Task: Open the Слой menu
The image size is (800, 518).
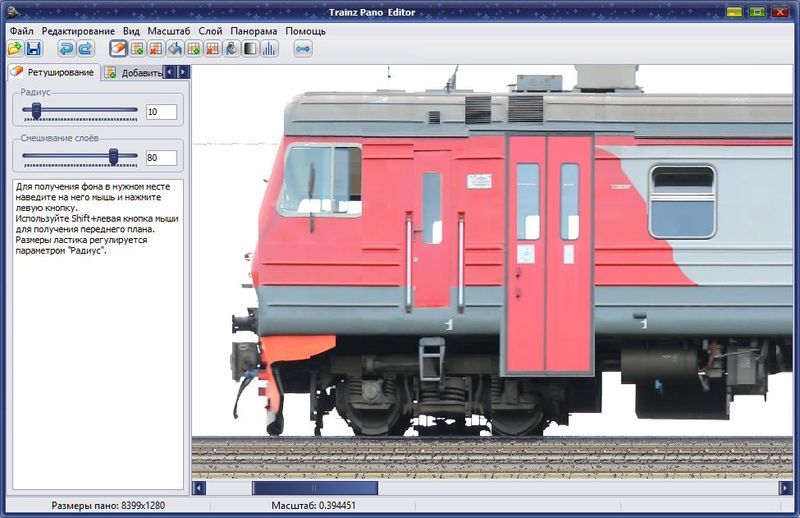Action: pos(210,31)
